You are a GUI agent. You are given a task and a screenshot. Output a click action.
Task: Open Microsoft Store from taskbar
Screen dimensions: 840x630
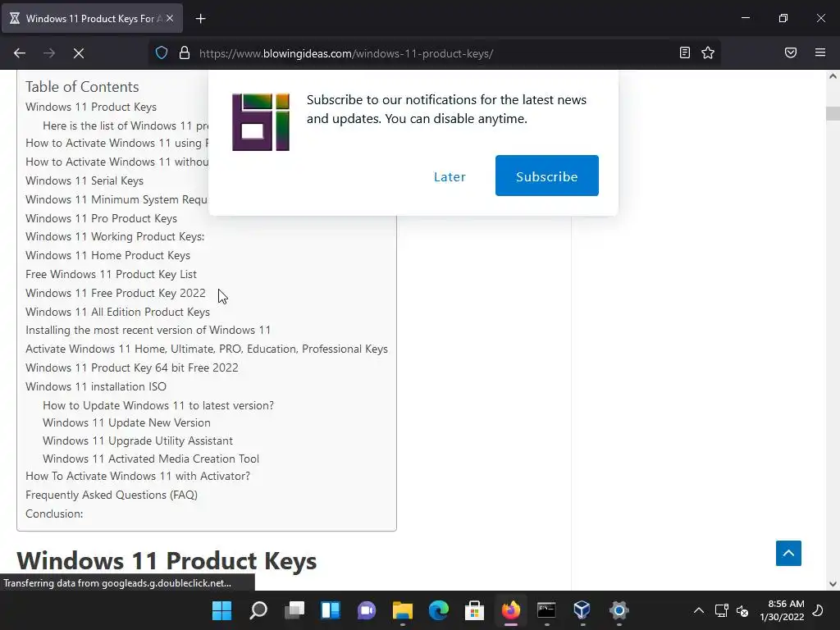coord(475,610)
